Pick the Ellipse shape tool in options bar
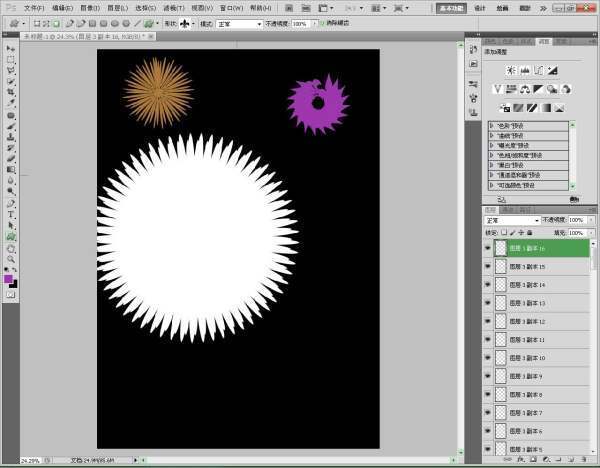This screenshot has height=468, width=600. tap(114, 23)
